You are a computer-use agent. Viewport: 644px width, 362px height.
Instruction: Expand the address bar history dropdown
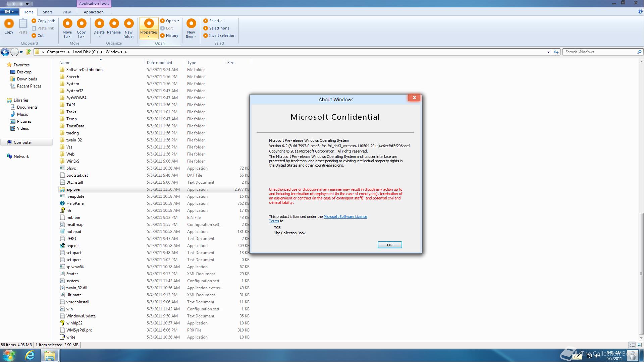(x=548, y=52)
